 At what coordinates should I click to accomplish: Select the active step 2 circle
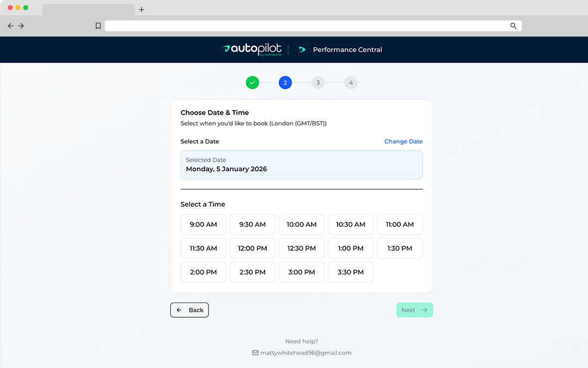285,82
